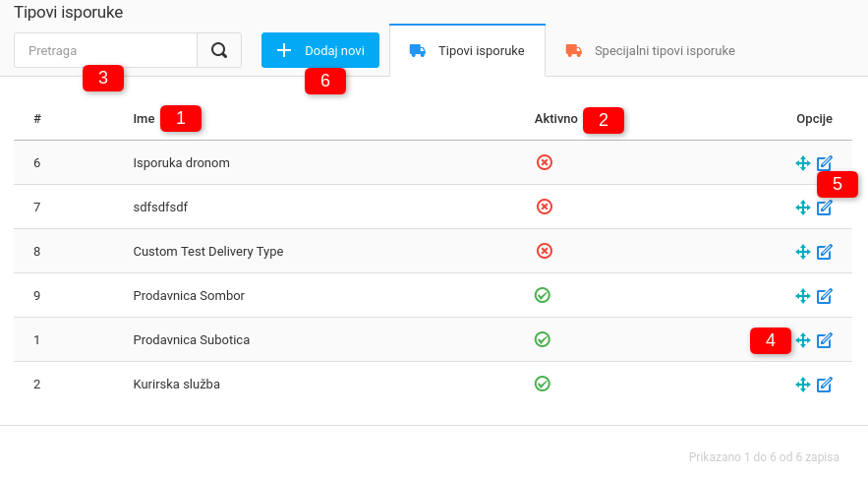The width and height of the screenshot is (868, 477).
Task: Edit the Isporuka dronom delivery type
Action: tap(825, 163)
